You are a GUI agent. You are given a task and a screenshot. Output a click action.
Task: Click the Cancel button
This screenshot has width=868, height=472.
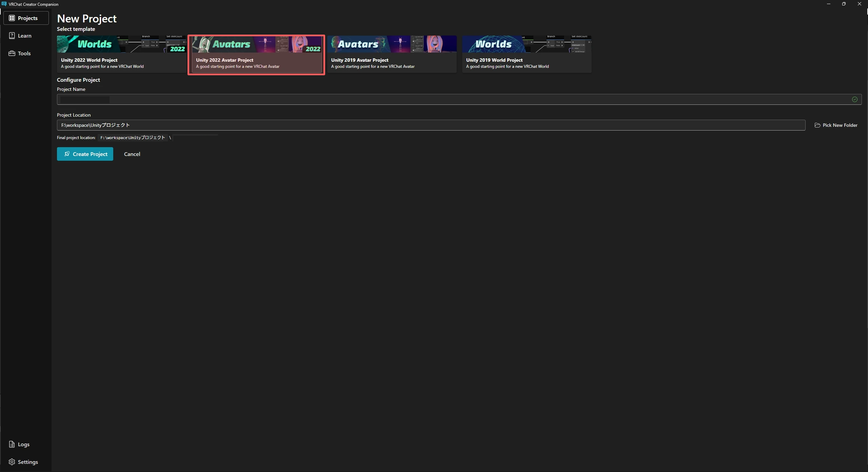click(x=132, y=154)
